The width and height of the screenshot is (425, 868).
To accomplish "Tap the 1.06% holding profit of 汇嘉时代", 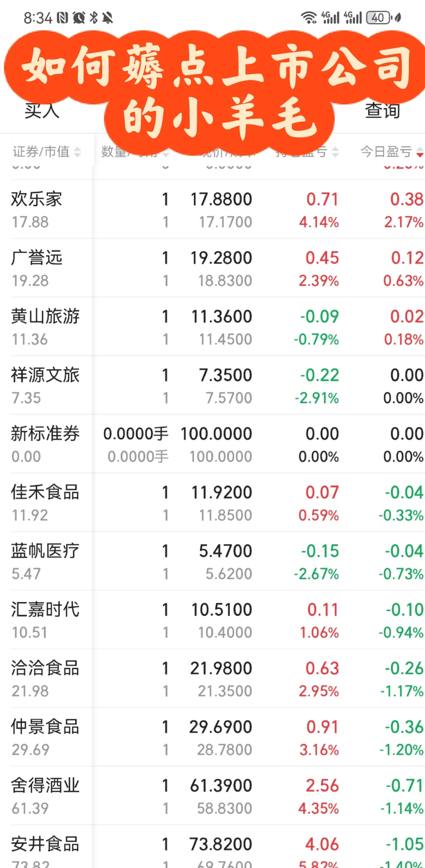I will [319, 633].
